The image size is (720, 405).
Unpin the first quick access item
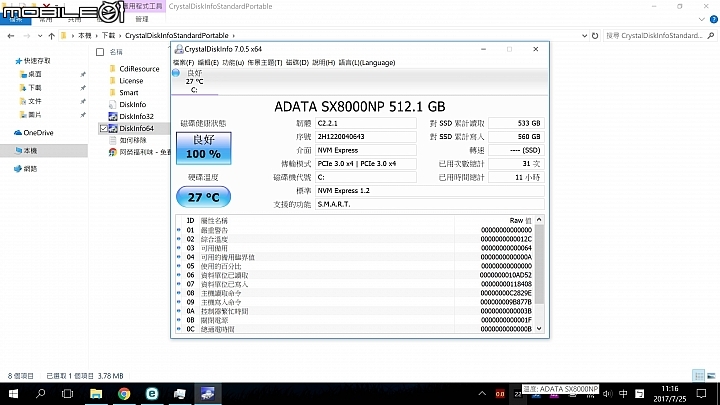click(83, 74)
